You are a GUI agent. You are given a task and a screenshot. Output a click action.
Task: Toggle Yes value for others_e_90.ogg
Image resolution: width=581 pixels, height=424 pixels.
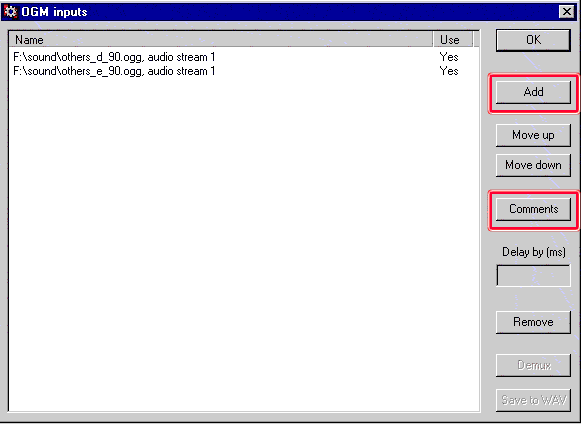pos(449,71)
